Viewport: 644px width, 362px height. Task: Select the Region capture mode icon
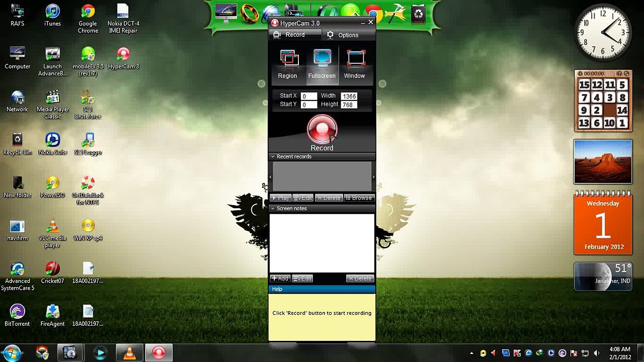(x=288, y=64)
